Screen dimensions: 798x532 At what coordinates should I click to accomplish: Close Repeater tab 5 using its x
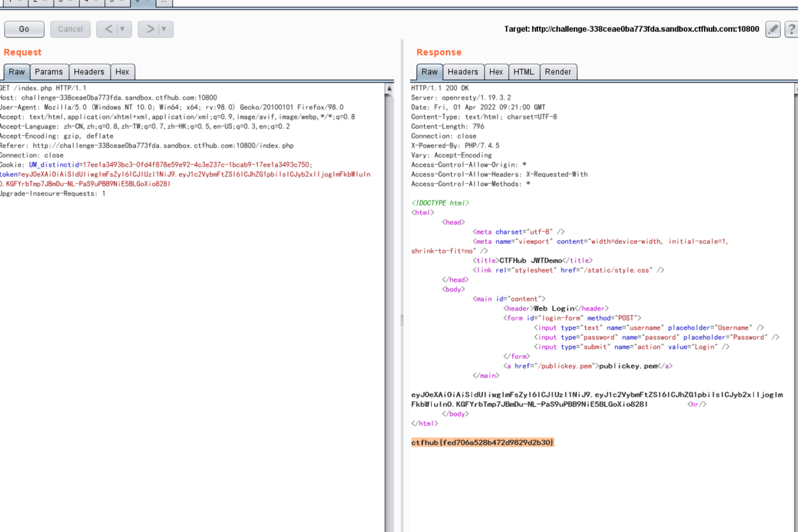pyautogui.click(x=122, y=2)
